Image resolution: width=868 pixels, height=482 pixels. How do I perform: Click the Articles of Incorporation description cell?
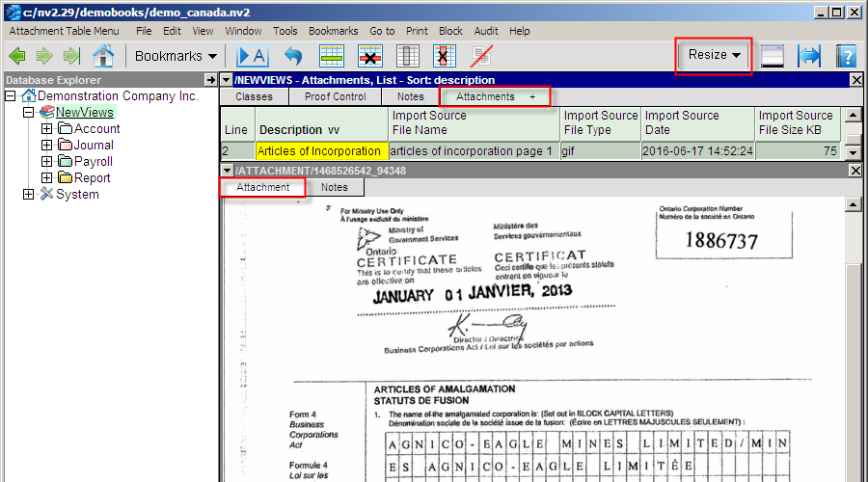tap(321, 151)
